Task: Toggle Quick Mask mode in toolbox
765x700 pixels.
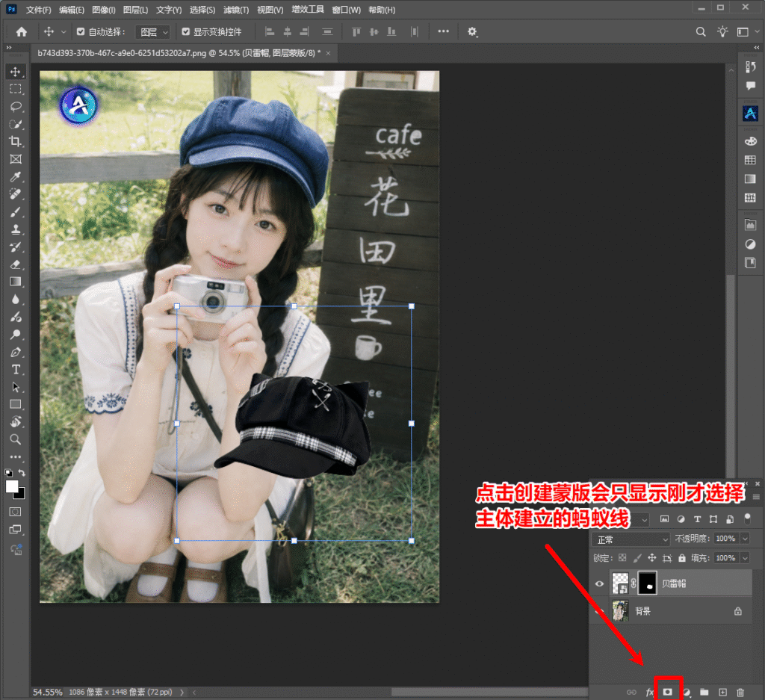Action: point(16,512)
